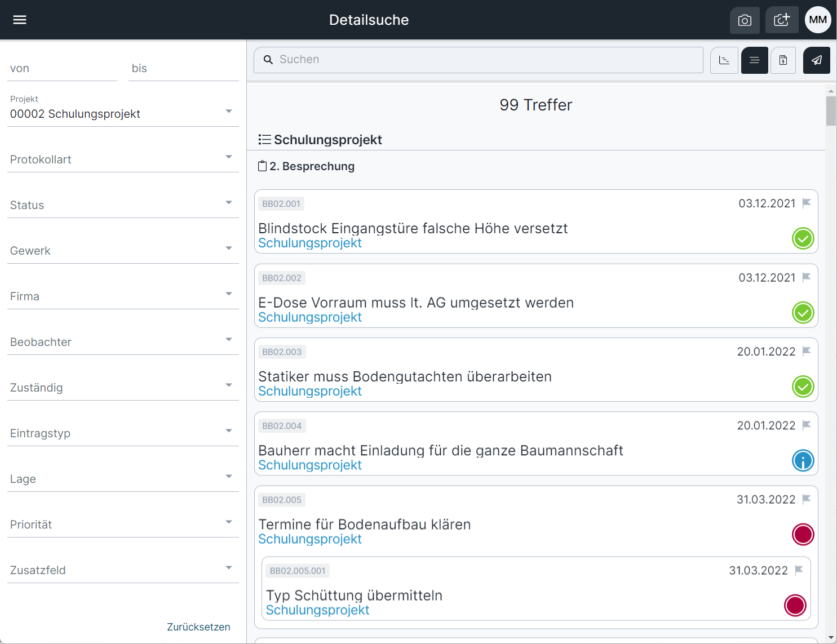Image resolution: width=837 pixels, height=644 pixels.
Task: Select the list view button
Action: tap(755, 60)
